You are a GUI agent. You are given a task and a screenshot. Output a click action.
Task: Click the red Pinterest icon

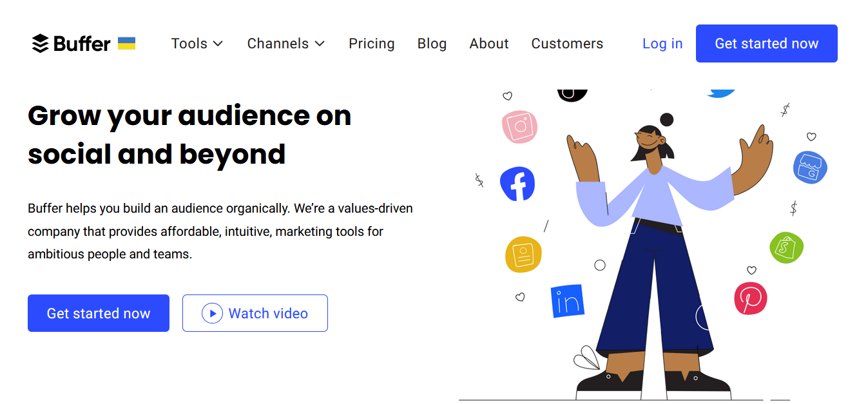[x=751, y=298]
